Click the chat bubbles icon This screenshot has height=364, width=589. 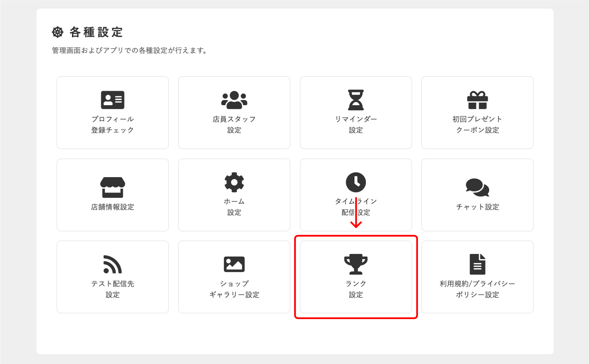tap(477, 187)
